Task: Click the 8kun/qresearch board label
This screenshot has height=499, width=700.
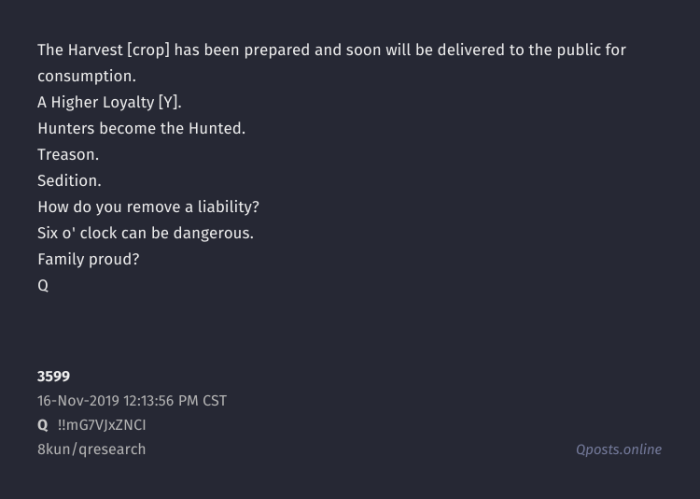Action: point(91,449)
